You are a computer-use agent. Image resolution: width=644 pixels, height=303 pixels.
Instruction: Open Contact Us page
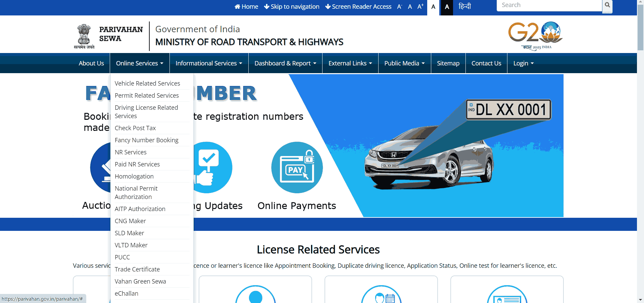486,63
